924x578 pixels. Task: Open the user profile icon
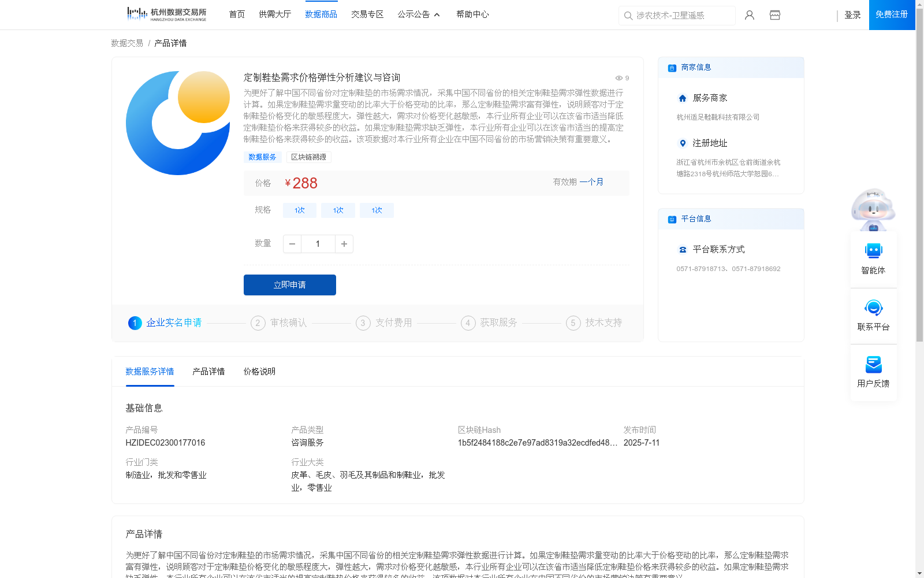[750, 15]
